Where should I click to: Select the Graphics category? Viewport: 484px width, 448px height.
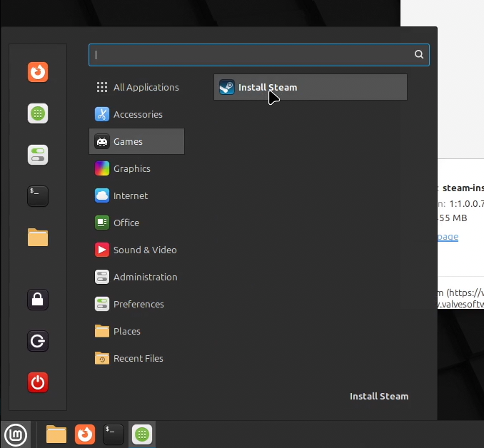click(137, 169)
